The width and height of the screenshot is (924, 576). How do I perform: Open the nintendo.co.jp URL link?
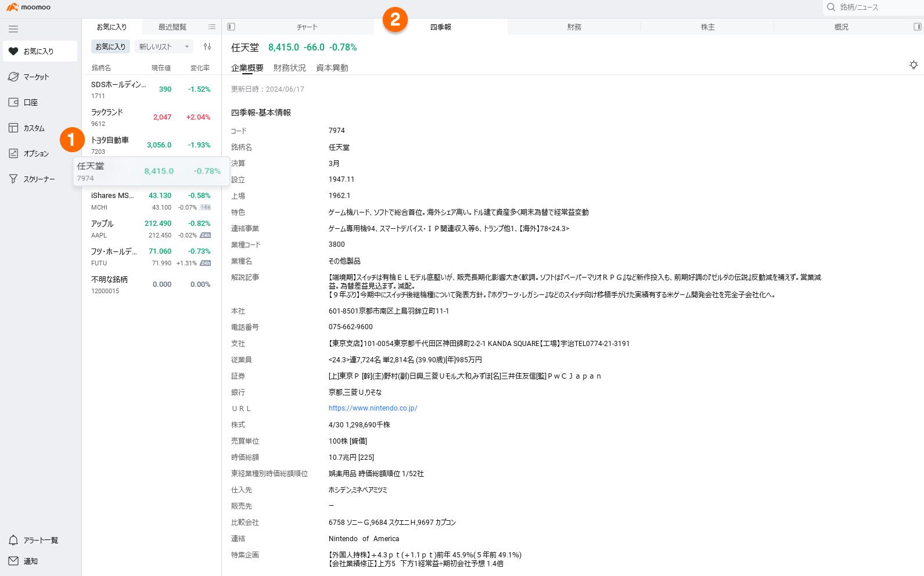pos(373,408)
